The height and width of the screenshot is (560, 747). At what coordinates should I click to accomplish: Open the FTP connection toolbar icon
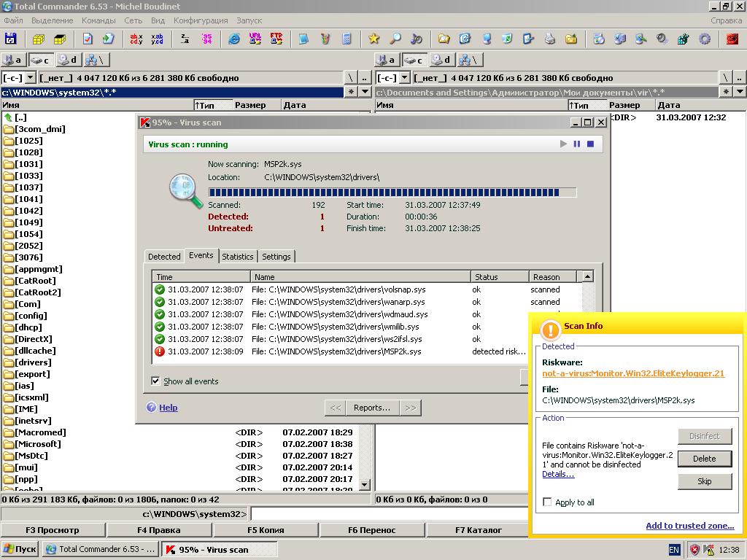tap(276, 39)
